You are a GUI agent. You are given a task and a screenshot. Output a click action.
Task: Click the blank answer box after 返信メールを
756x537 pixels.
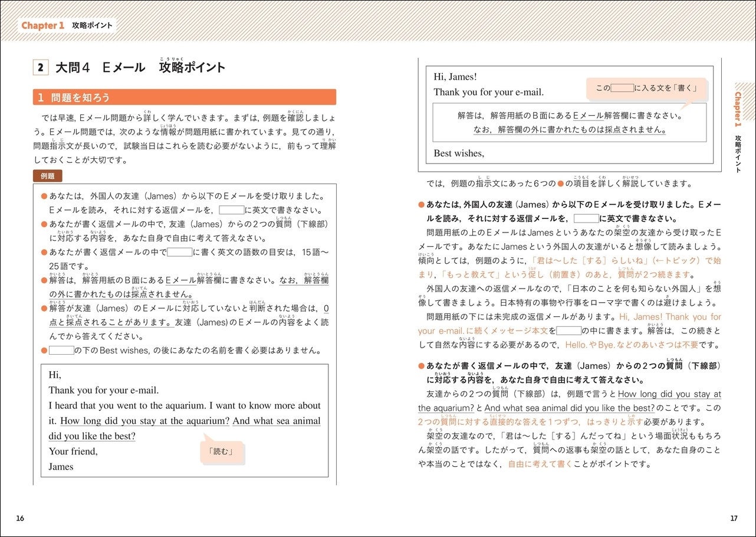231,209
